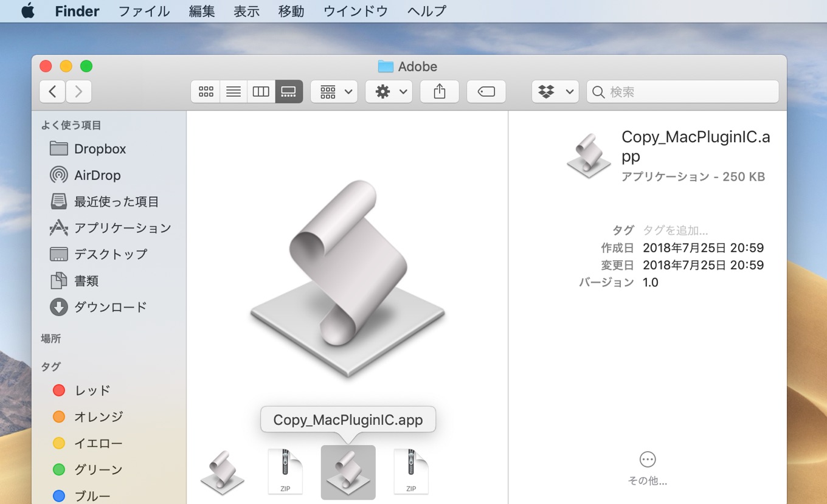The image size is (827, 504).
Task: Open アプリケーション in the sidebar
Action: [x=110, y=228]
